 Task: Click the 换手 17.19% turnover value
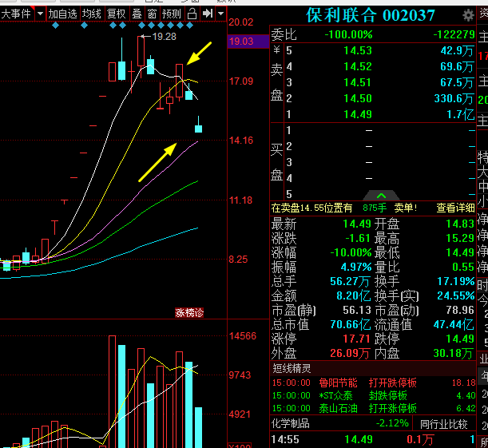(x=455, y=281)
